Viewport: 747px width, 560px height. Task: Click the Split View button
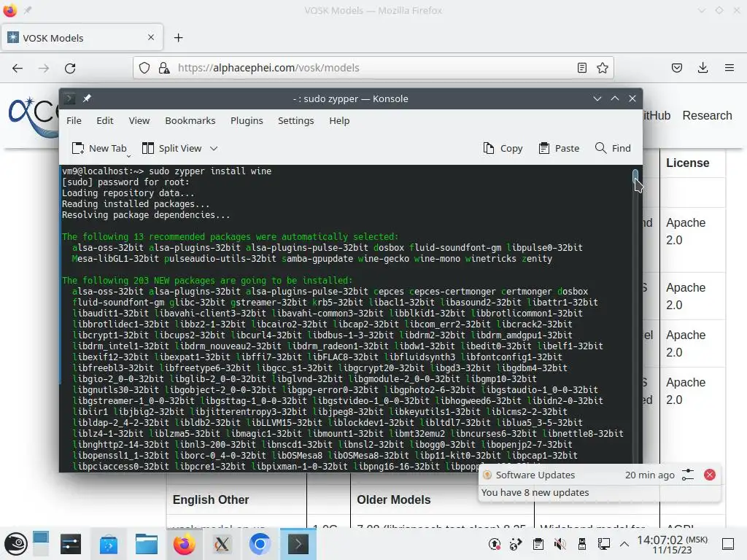(x=172, y=148)
